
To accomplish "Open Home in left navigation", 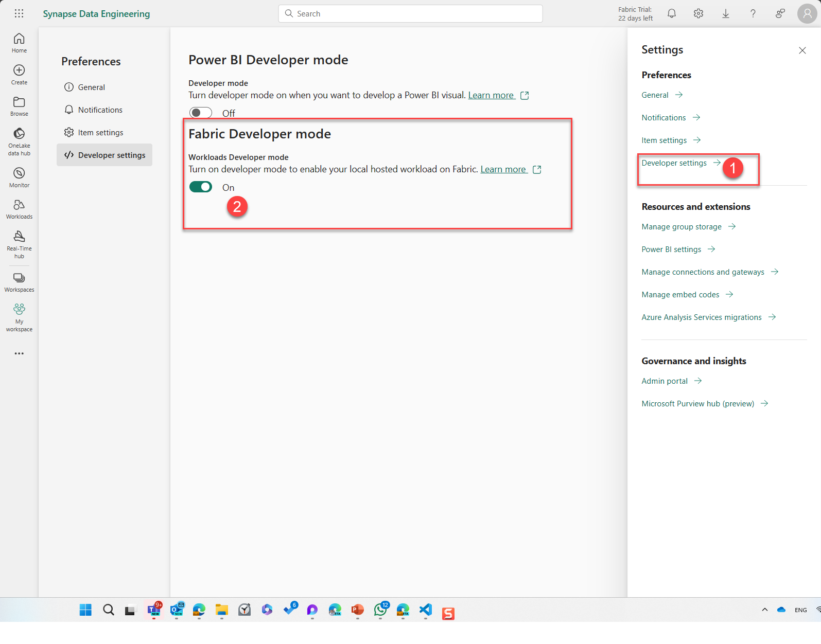I will coord(19,43).
